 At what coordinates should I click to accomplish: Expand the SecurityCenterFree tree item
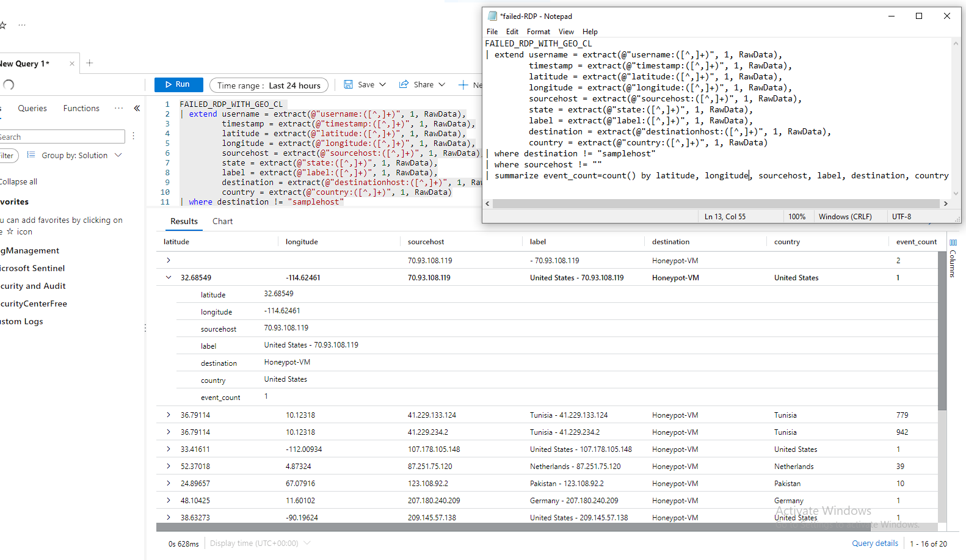coord(34,304)
